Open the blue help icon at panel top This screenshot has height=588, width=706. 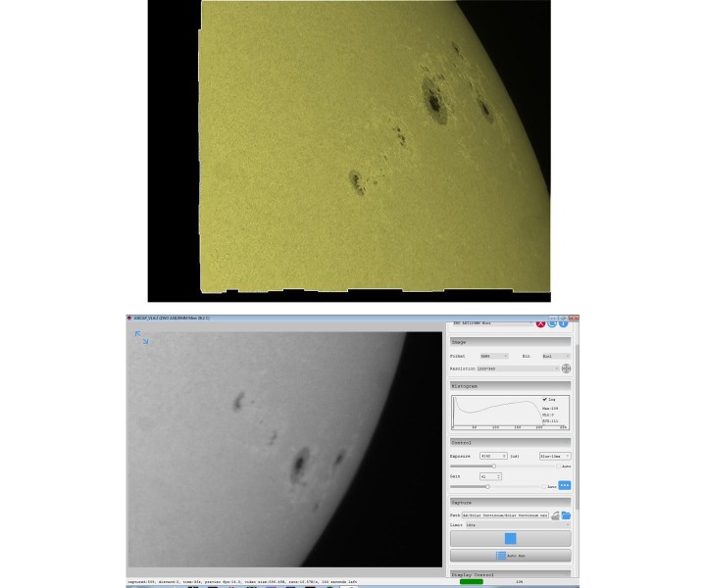[x=564, y=322]
